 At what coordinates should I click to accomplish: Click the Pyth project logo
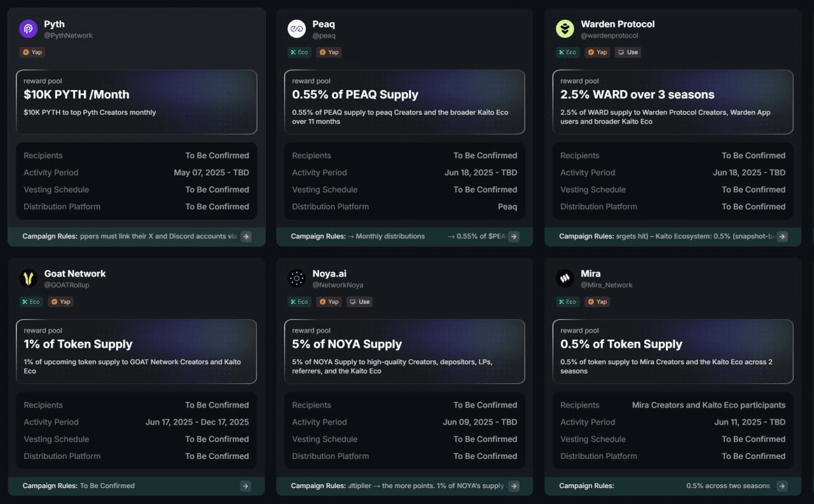pyautogui.click(x=28, y=29)
